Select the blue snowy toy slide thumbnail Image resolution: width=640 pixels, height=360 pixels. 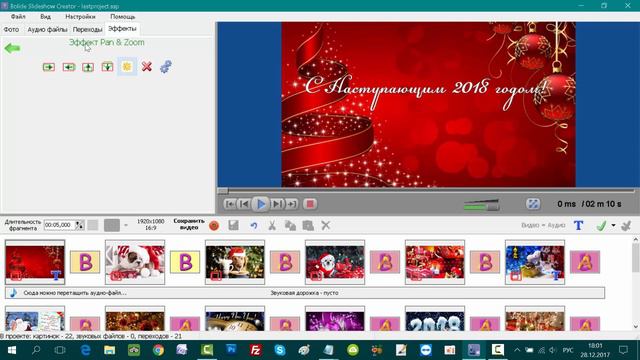click(535, 262)
